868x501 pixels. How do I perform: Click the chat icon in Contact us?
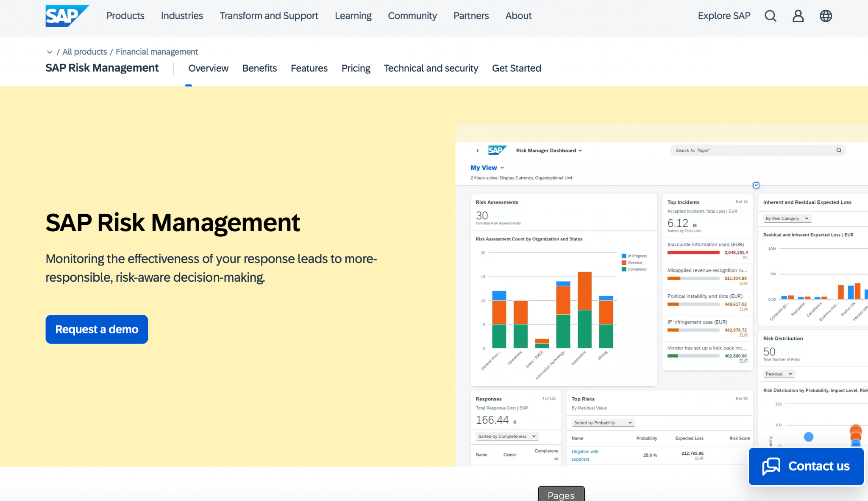pos(771,466)
